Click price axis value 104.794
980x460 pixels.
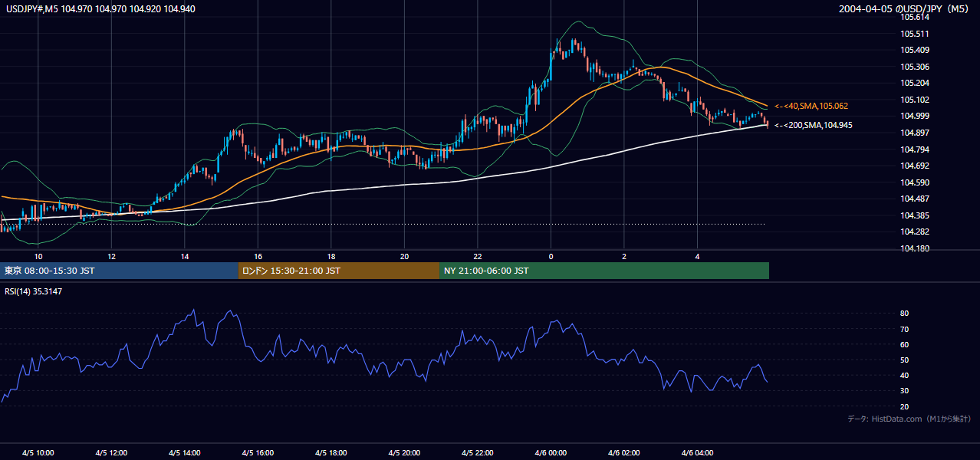tap(915, 149)
